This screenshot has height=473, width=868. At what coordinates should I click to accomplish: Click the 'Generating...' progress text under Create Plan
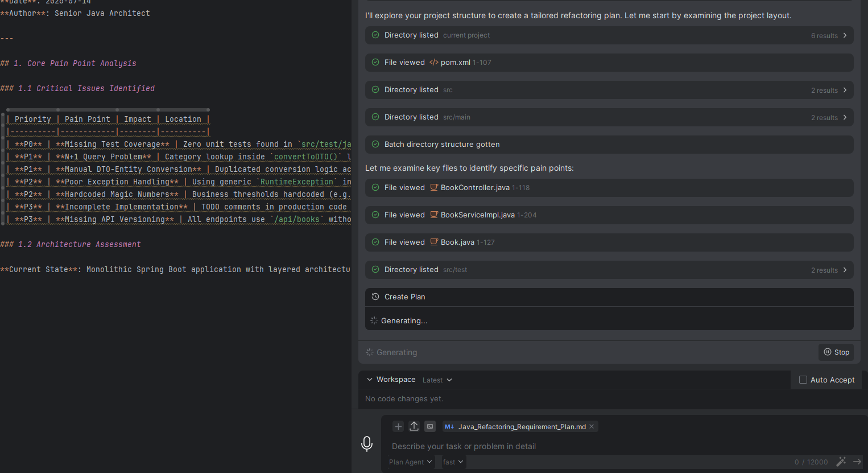(404, 321)
